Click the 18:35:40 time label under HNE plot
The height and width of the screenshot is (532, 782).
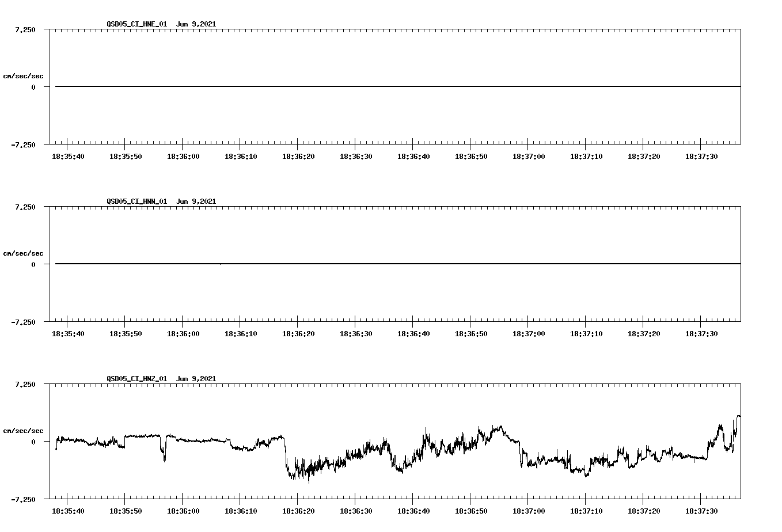pyautogui.click(x=68, y=157)
